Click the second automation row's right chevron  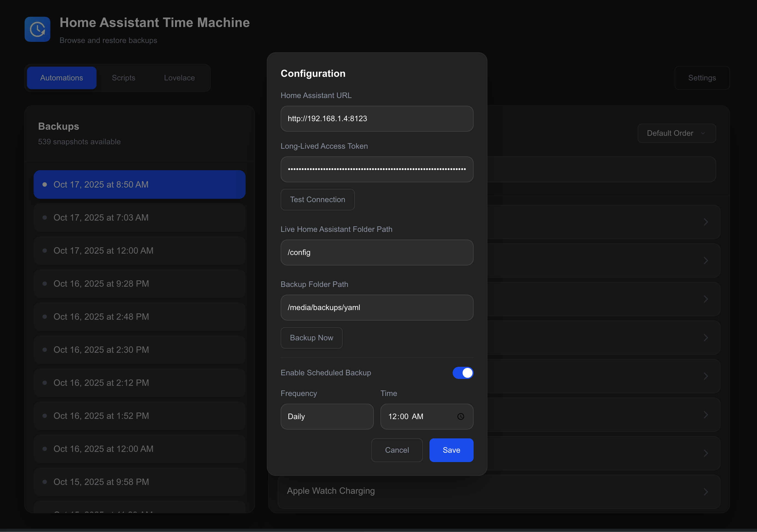(705, 260)
